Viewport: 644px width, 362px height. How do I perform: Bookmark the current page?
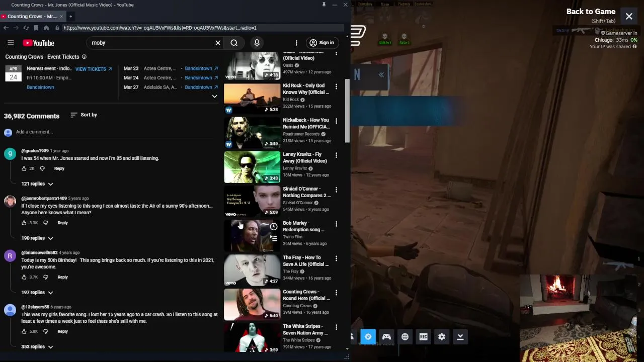(x=36, y=28)
